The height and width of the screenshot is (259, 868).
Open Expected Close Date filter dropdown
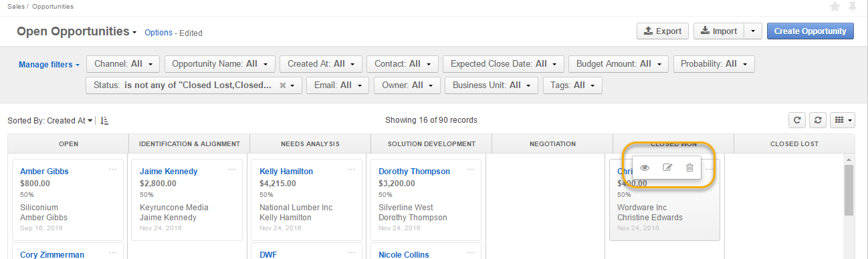(x=504, y=64)
